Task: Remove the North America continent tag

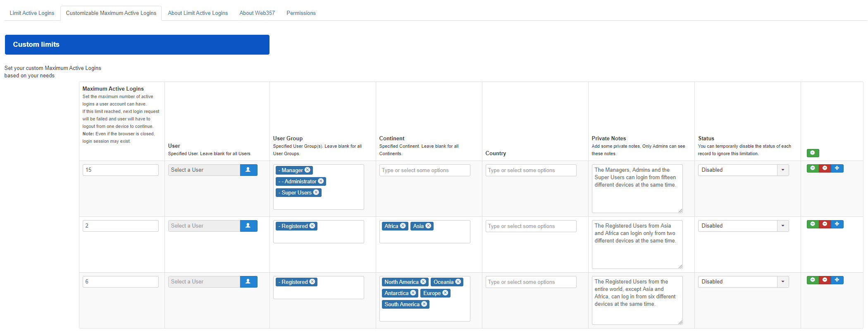Action: 423,282
